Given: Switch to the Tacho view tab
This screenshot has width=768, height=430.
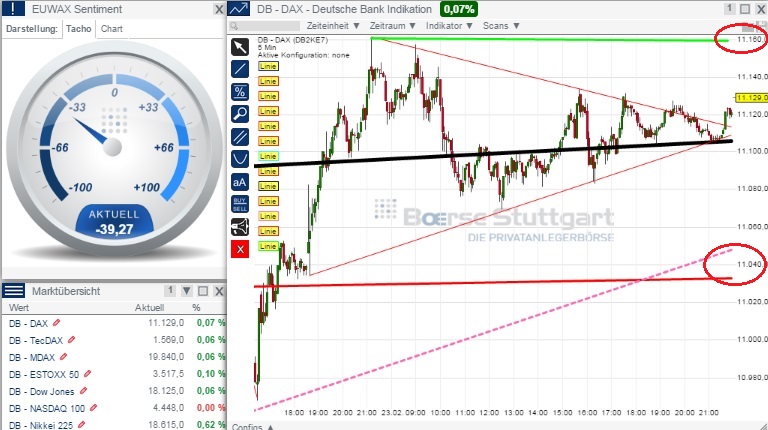Looking at the screenshot, I should 79,29.
